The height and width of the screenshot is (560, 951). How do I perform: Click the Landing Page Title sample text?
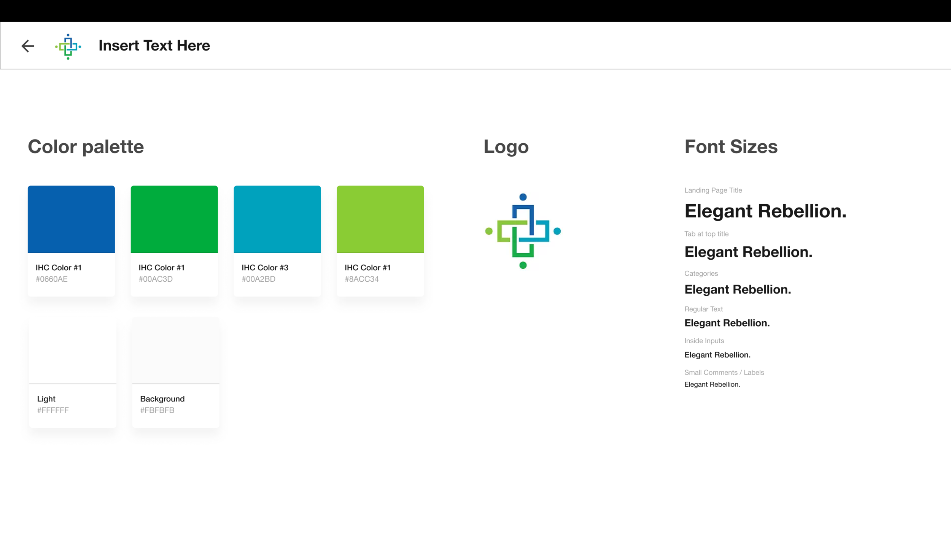pyautogui.click(x=765, y=211)
